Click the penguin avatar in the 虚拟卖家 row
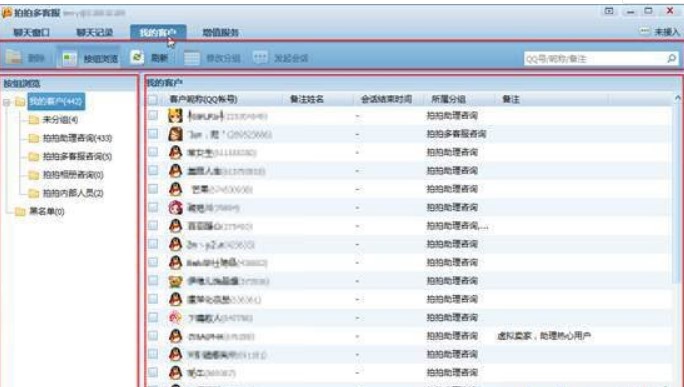 pyautogui.click(x=175, y=336)
